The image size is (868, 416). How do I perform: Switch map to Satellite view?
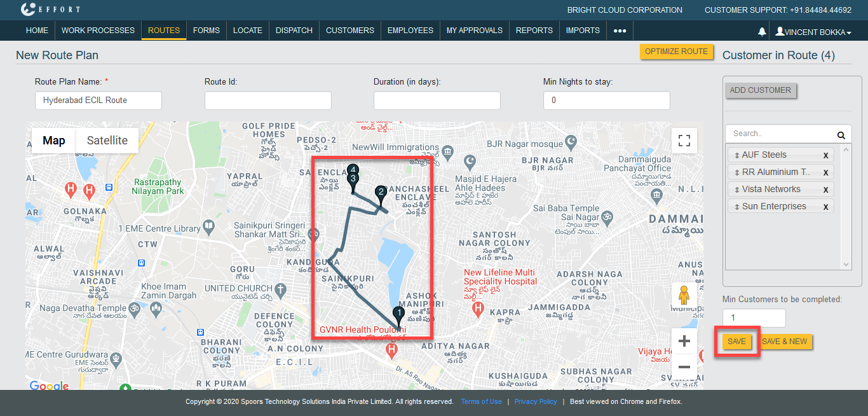(x=107, y=141)
